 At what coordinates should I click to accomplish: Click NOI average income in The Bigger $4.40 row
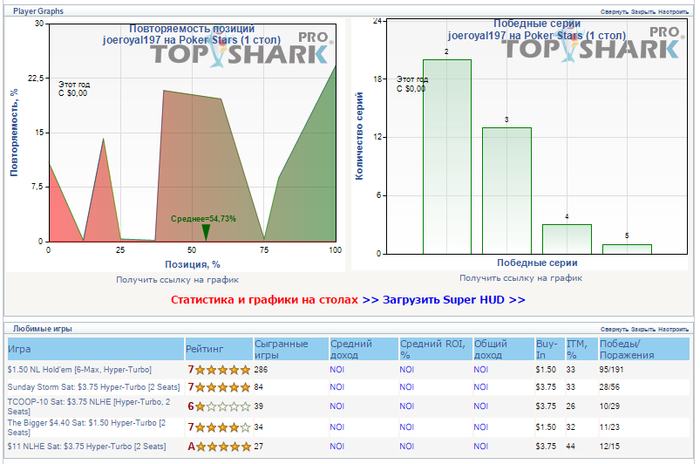point(337,427)
